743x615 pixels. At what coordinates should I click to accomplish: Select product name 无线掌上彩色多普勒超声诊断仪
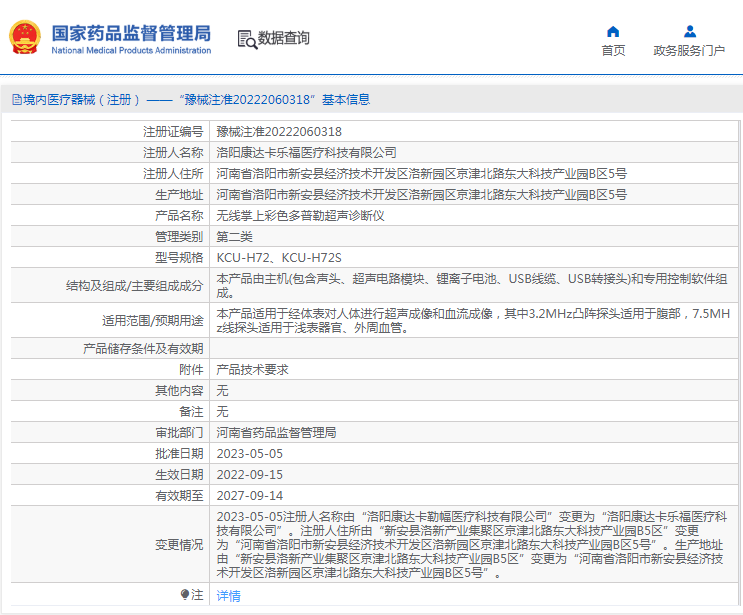coord(300,216)
